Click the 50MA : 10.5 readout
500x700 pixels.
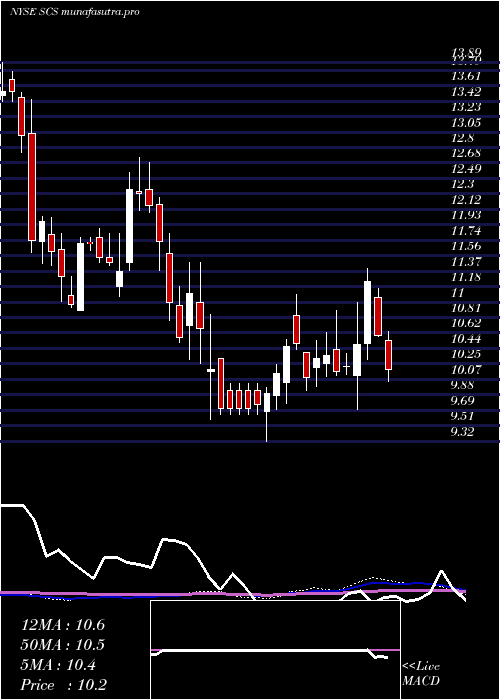(63, 645)
